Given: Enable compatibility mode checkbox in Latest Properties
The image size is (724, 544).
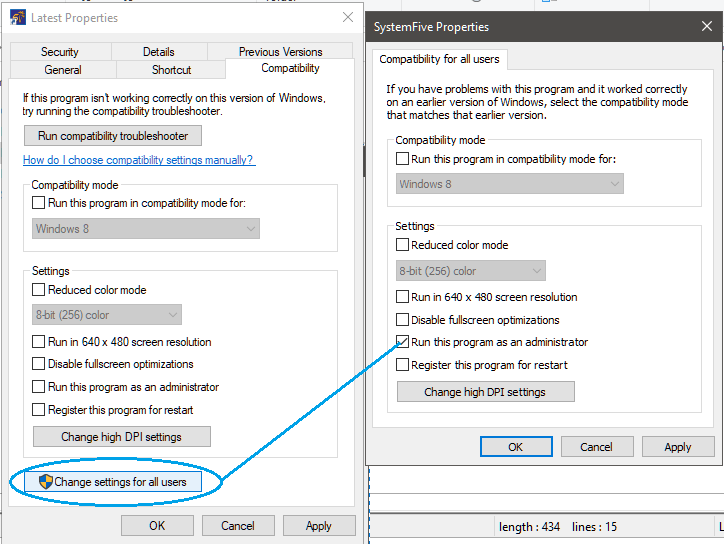Looking at the screenshot, I should coord(39,203).
